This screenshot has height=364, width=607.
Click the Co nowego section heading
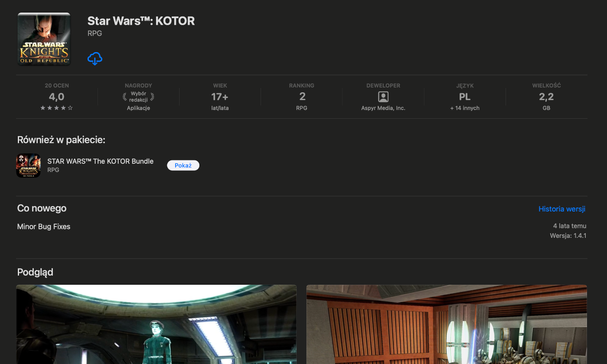click(42, 208)
